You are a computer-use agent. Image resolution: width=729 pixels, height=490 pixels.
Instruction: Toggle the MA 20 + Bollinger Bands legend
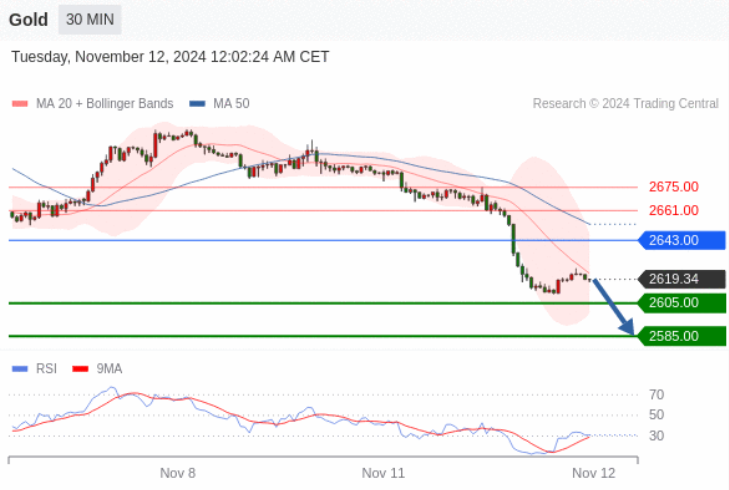click(105, 103)
